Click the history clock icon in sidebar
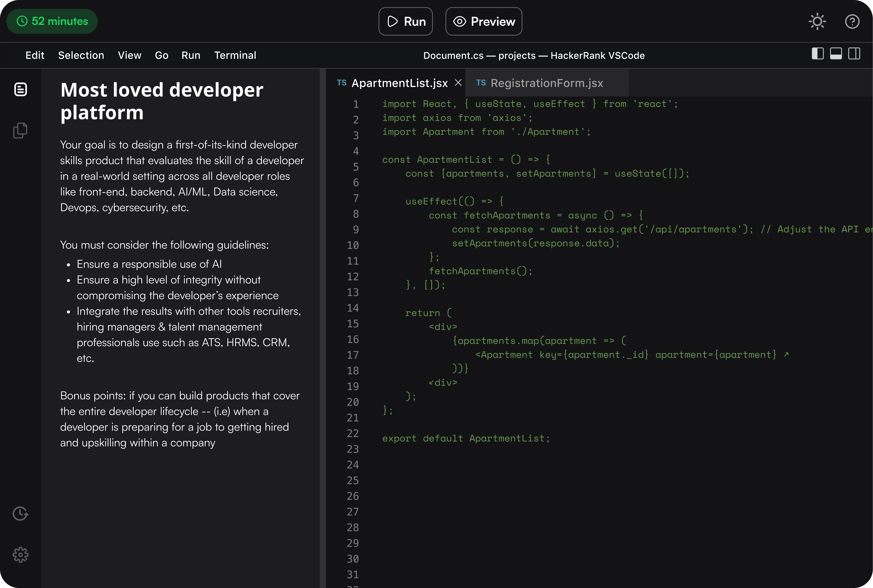 [x=21, y=514]
